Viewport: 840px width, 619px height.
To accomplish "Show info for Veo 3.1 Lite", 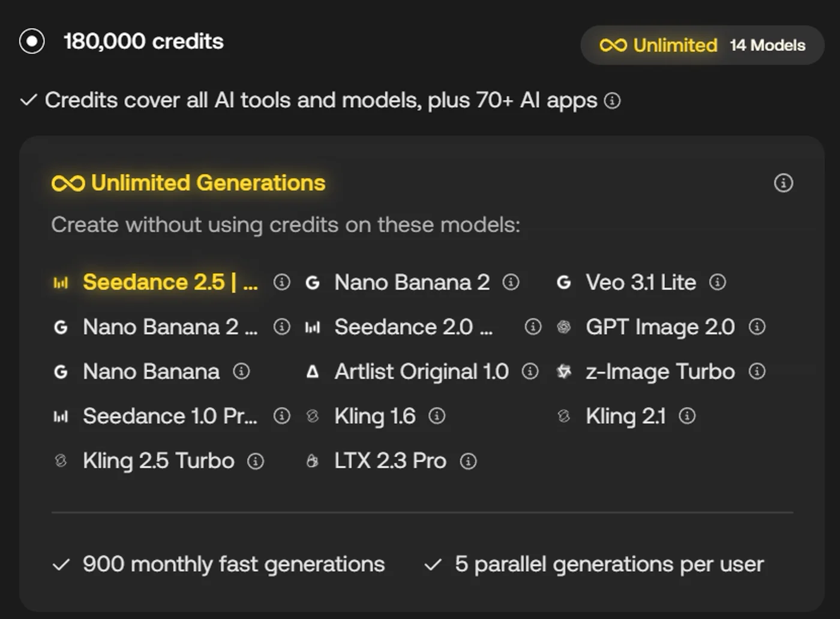I will click(718, 282).
